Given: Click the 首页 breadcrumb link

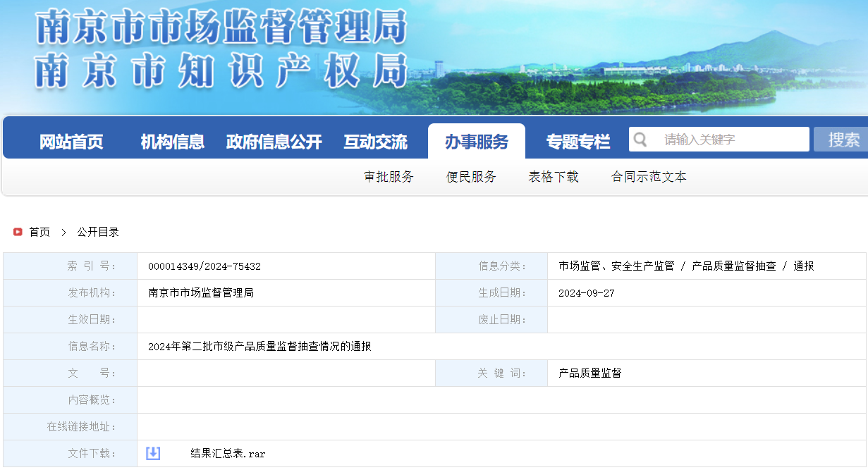Looking at the screenshot, I should click(x=39, y=232).
